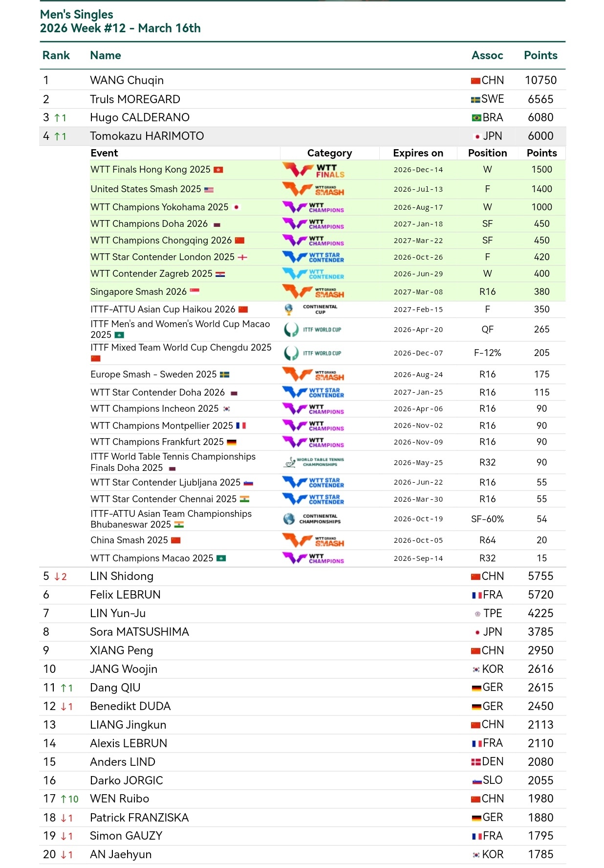
Task: Click World Table Tennis Championships logo
Action: 314,463
